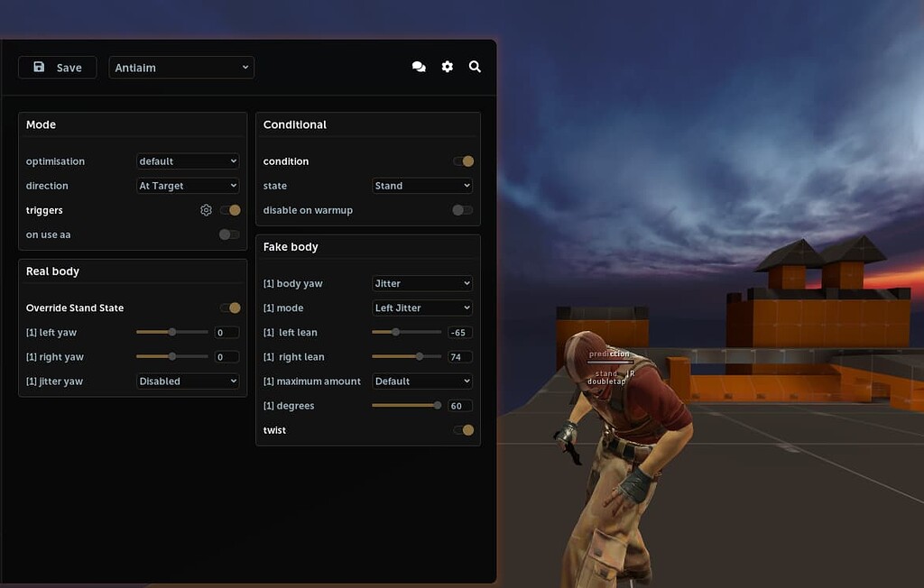Open the triggers gear settings icon
Screen dimensions: 924x588
206,210
